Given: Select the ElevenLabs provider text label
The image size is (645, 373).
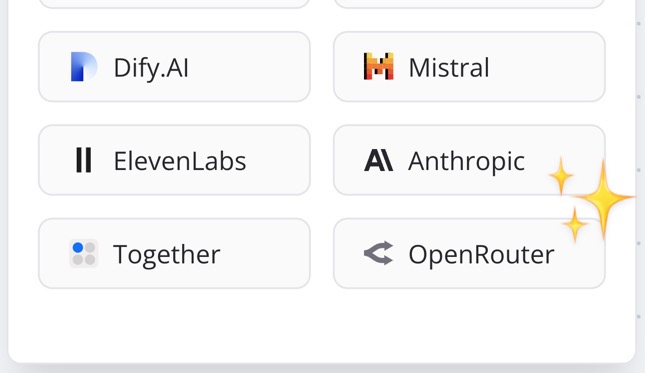Looking at the screenshot, I should tap(180, 161).
